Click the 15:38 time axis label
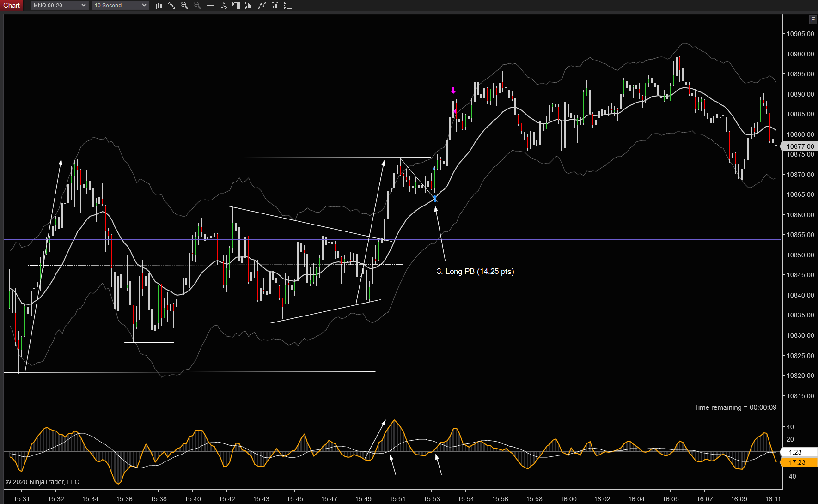 click(159, 499)
